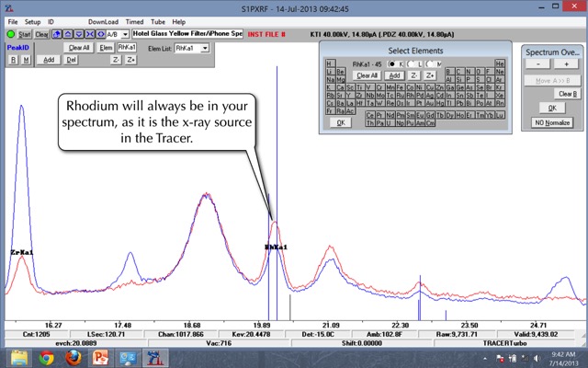Select Rh element in the periodic table
This screenshot has width=588, height=368.
point(409,95)
